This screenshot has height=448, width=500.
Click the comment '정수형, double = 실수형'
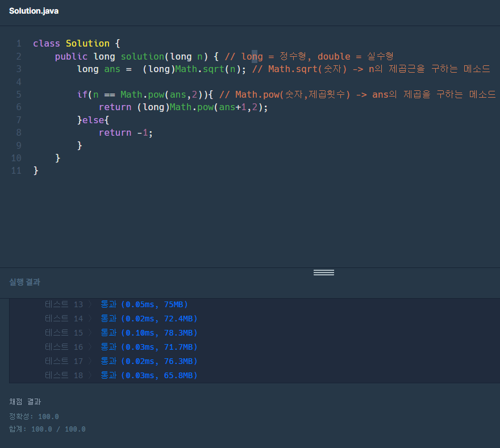tap(336, 56)
